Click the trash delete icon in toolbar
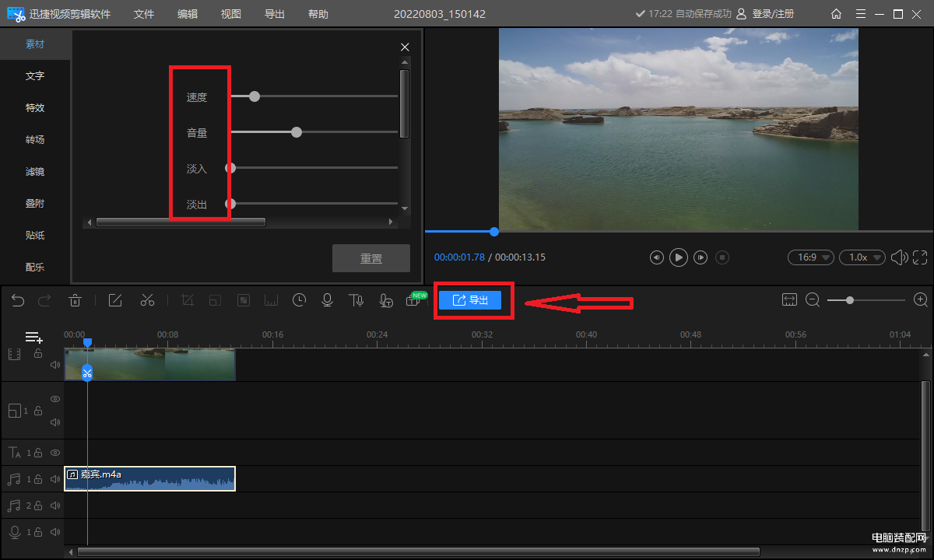 tap(75, 300)
